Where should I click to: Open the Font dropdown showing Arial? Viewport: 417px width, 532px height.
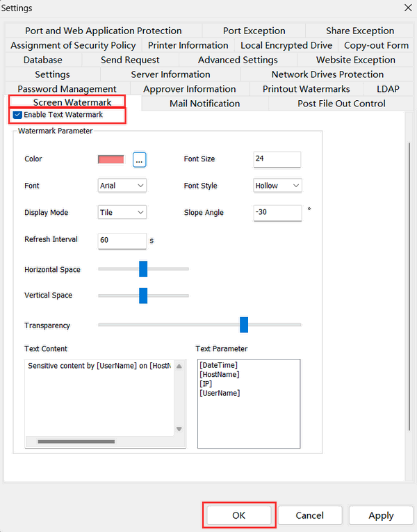coord(122,186)
